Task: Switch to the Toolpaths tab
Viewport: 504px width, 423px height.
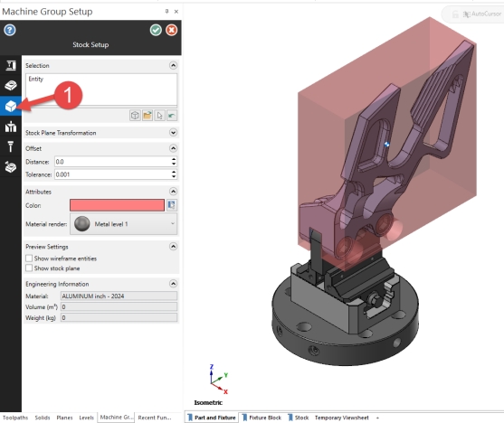Action: pos(15,418)
